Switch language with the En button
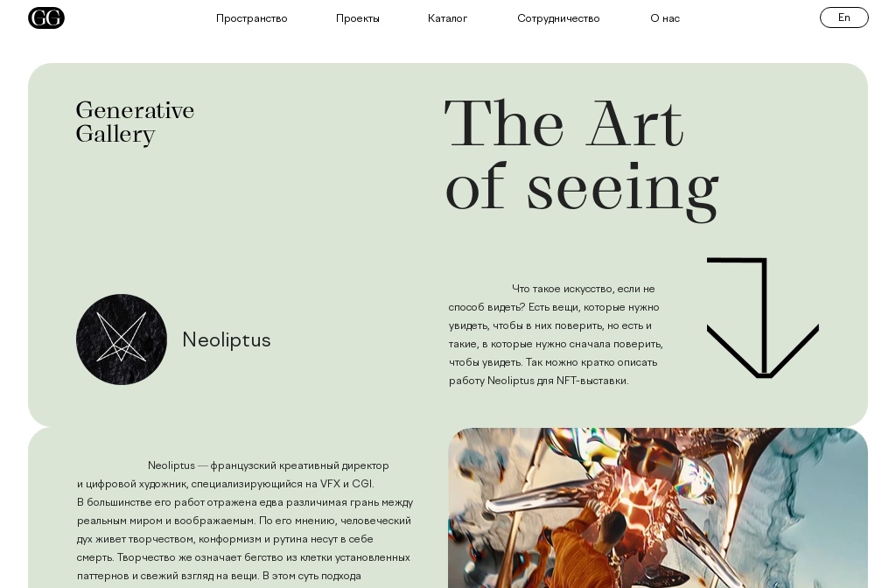The image size is (896, 588). [844, 17]
